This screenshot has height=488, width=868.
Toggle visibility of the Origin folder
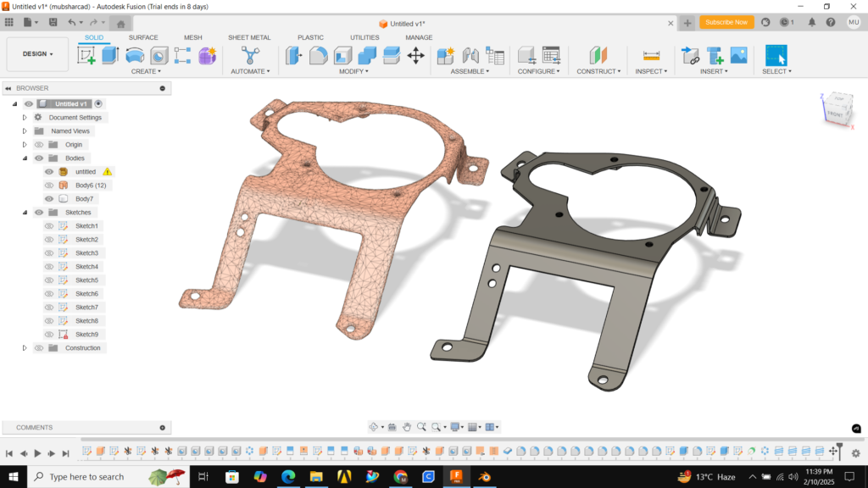click(39, 145)
